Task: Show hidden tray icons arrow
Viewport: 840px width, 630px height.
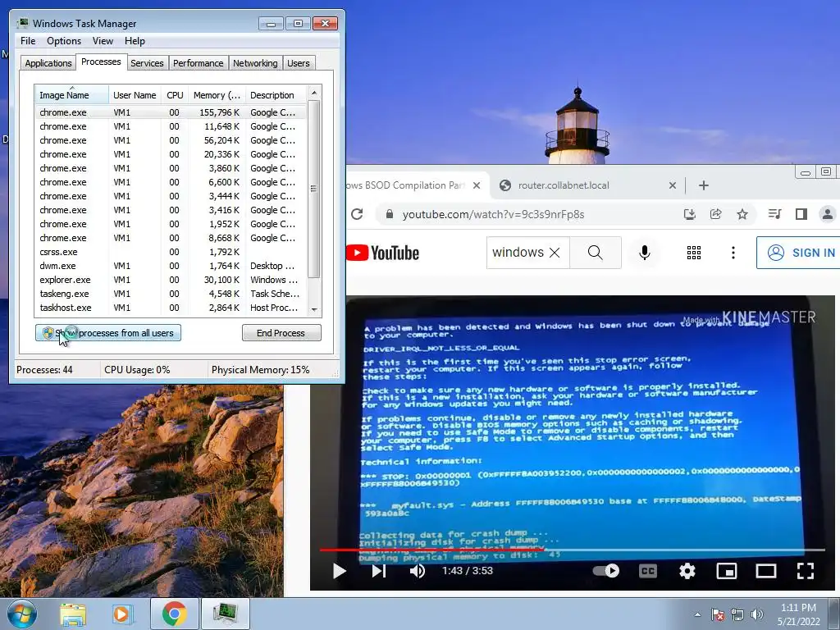Action: 697,615
